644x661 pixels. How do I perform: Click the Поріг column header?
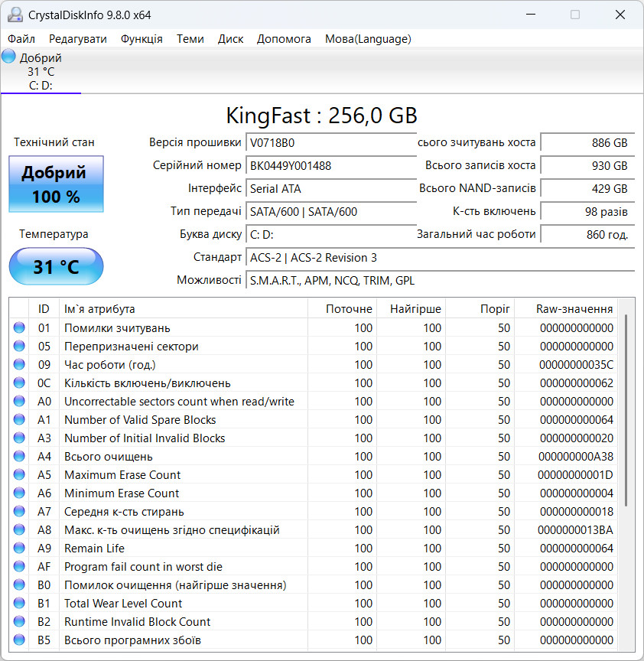480,309
